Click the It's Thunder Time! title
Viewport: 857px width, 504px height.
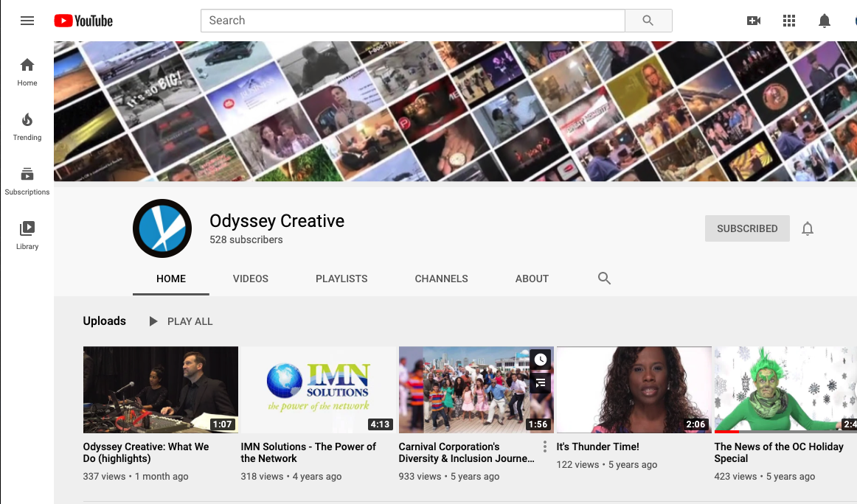pyautogui.click(x=598, y=447)
